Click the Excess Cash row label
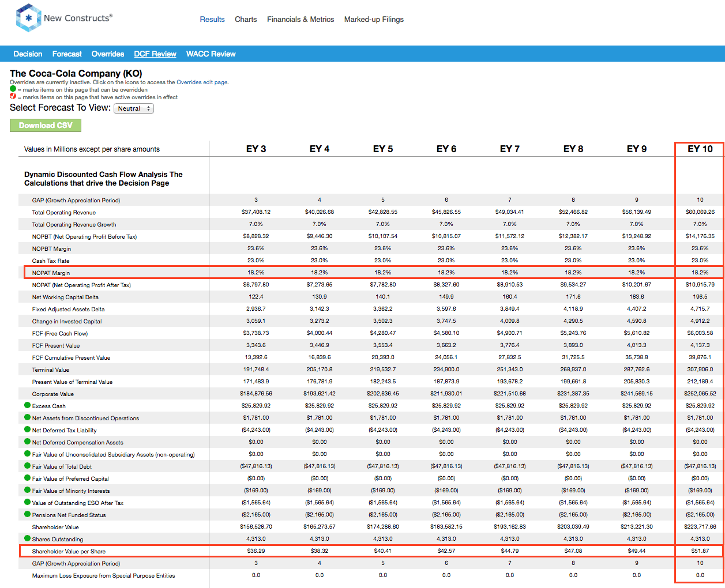This screenshot has height=588, width=725. point(49,406)
